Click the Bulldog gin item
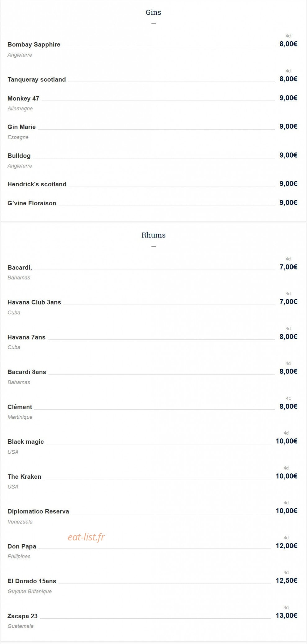 coord(19,156)
